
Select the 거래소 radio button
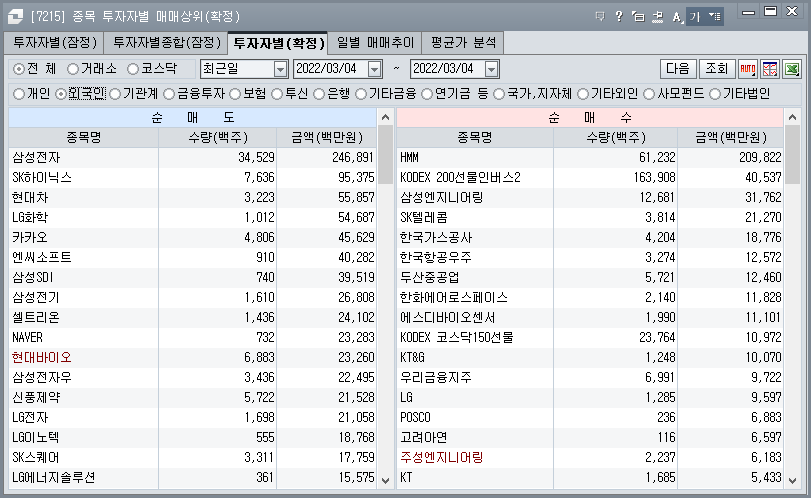click(x=73, y=69)
